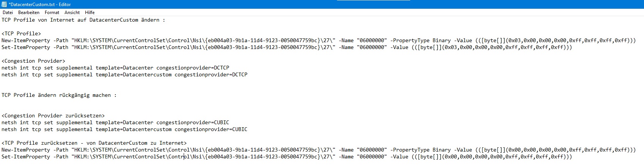The image size is (644, 166).
Task: Click the <Congestion Provider zurücksetzen> heading
Action: point(53,115)
